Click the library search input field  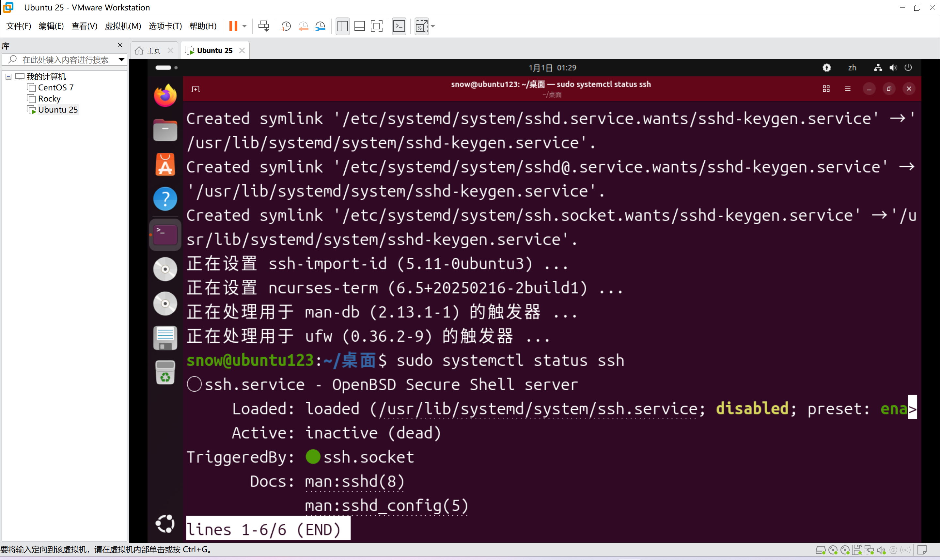click(x=65, y=60)
